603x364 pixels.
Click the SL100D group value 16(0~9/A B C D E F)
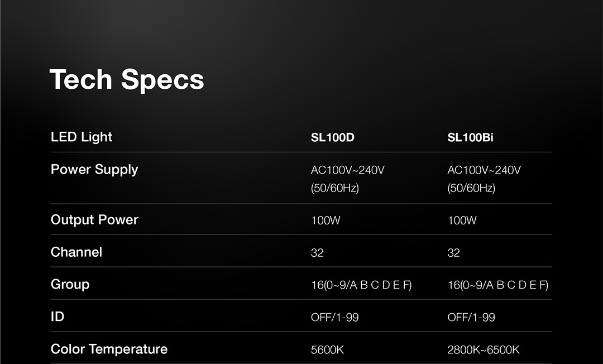coord(361,285)
